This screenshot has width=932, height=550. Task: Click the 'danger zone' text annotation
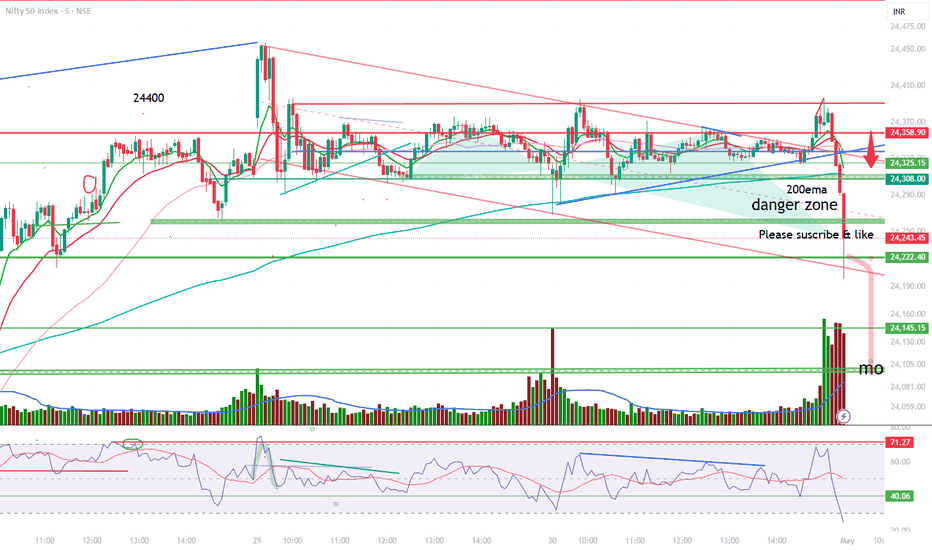coord(795,205)
